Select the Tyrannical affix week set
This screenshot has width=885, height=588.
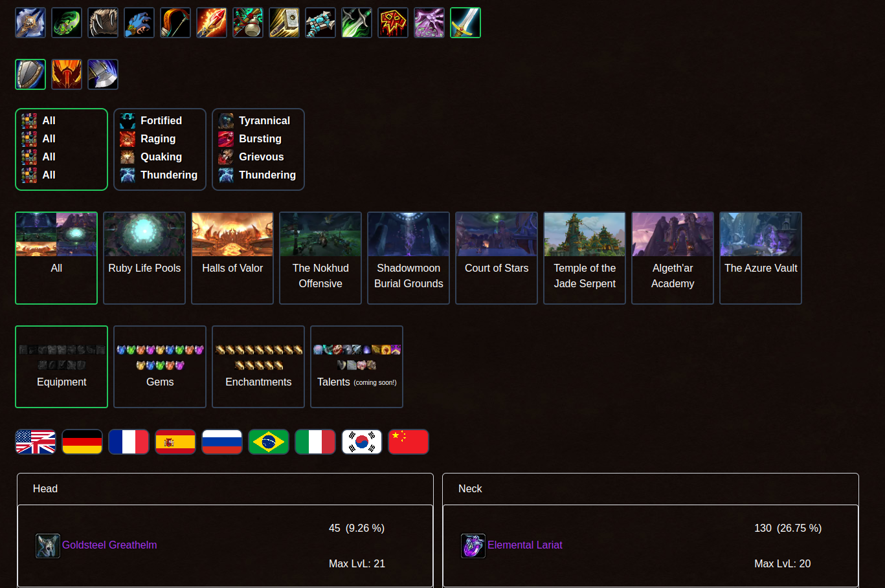pos(258,149)
